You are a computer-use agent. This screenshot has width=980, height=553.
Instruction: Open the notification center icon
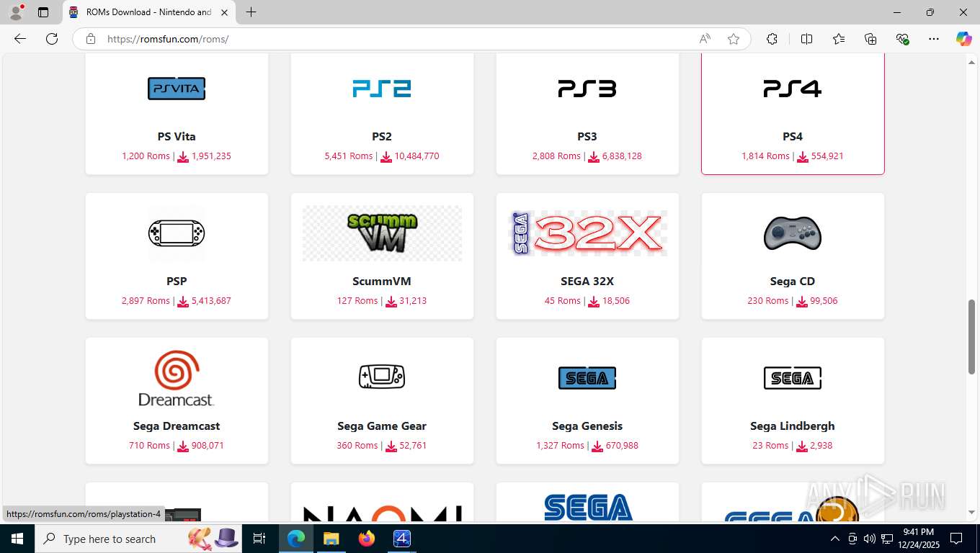[x=956, y=539]
